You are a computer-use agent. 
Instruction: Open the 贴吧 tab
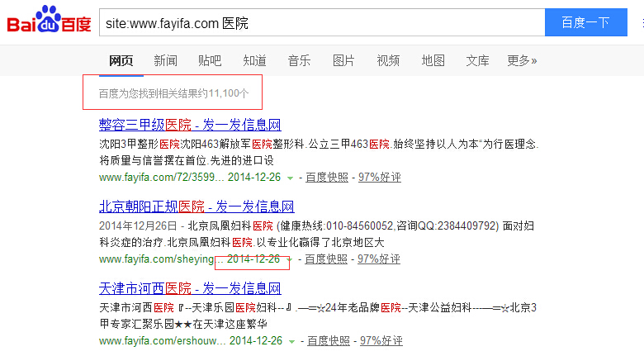coord(210,61)
